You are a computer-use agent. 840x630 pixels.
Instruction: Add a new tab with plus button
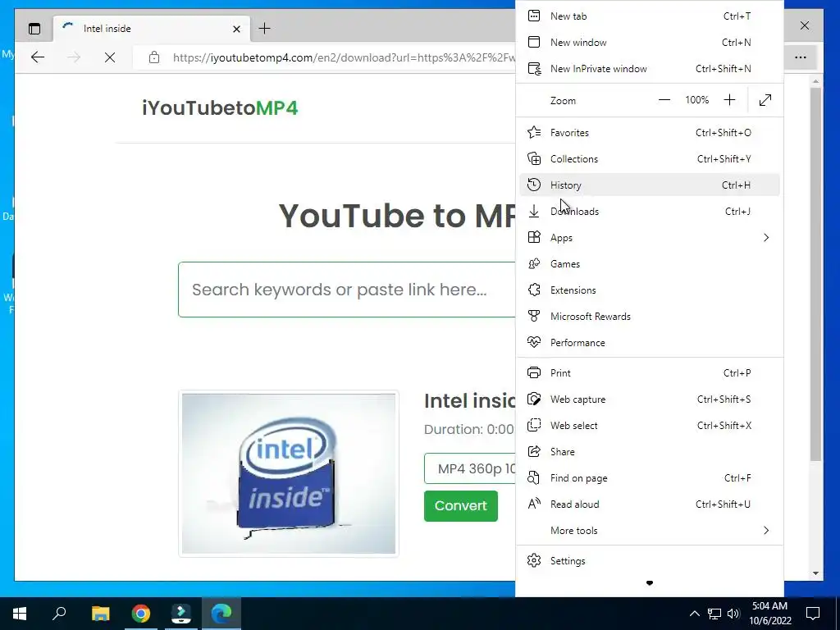(x=265, y=29)
